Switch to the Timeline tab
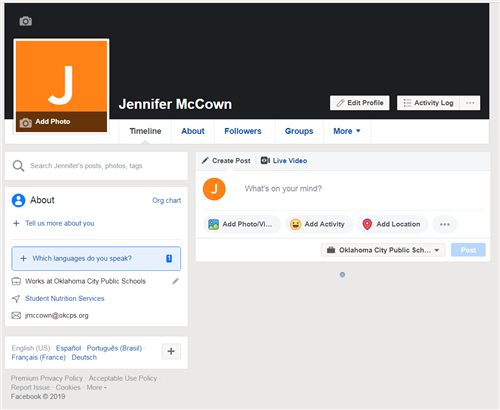Screen dimensions: 500x410 [x=145, y=131]
